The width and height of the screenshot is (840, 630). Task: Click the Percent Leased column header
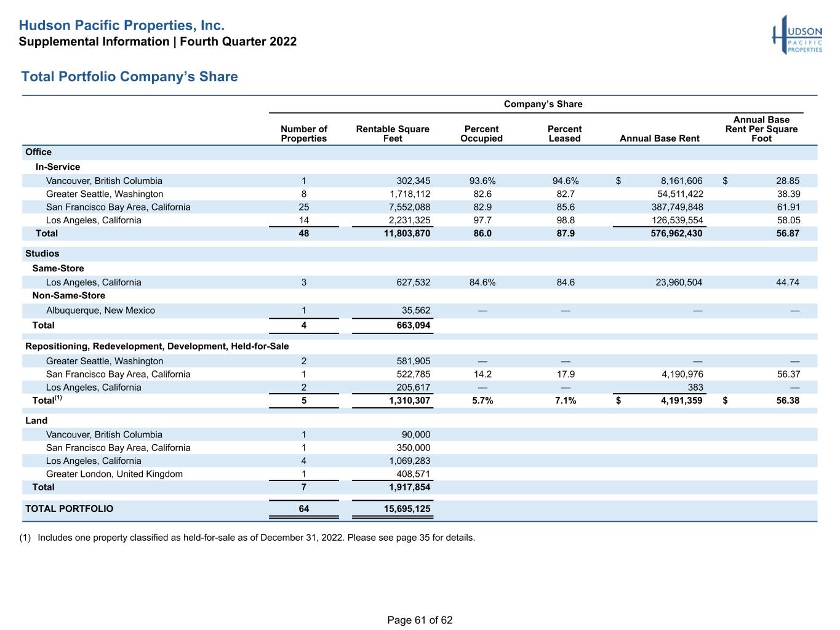click(564, 134)
